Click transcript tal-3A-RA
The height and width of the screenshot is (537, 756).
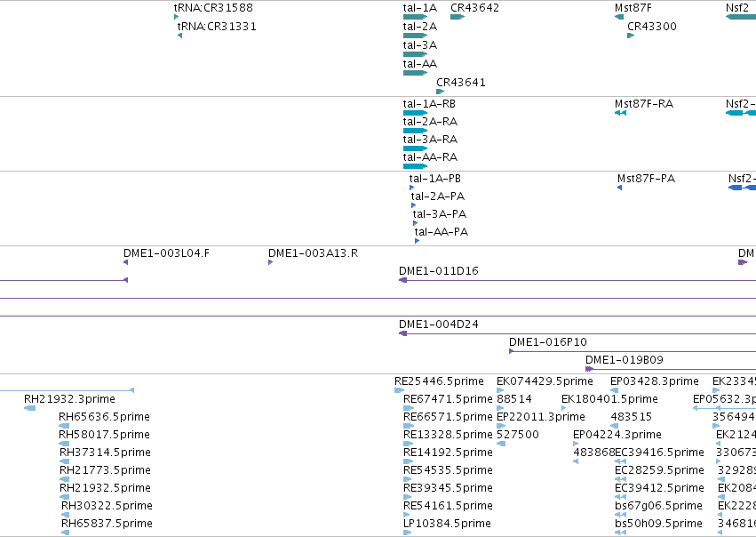(415, 148)
